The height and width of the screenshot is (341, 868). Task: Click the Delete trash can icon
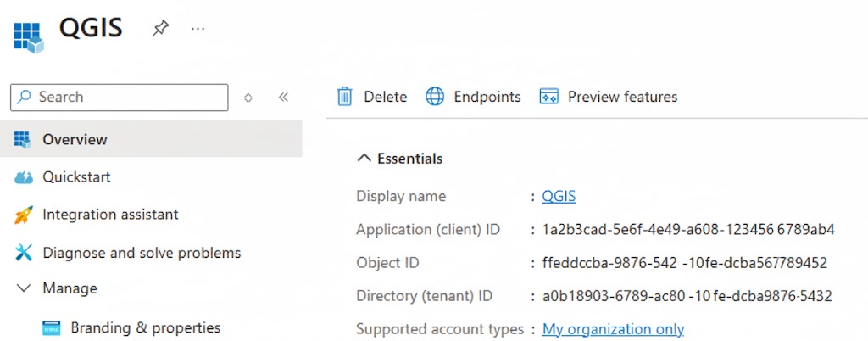pos(344,97)
